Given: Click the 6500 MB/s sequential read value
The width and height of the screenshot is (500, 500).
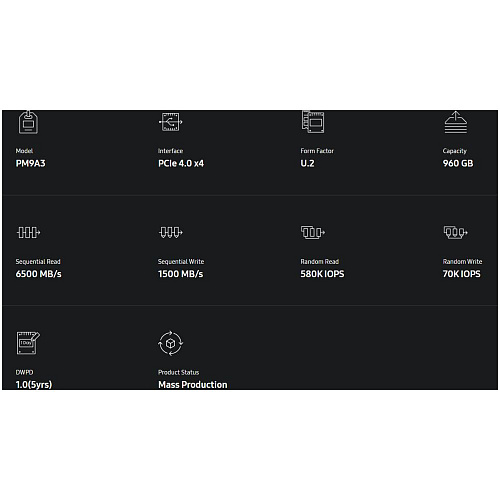Looking at the screenshot, I should (38, 274).
